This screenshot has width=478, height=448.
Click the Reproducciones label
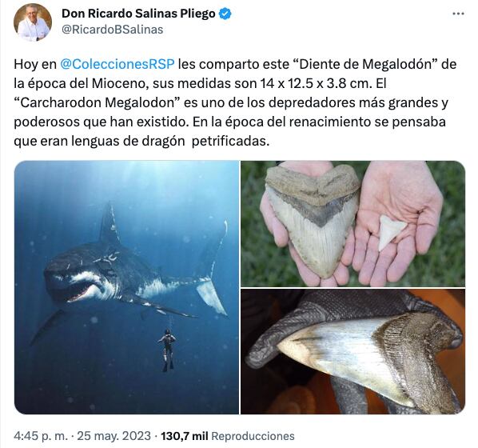pos(253,436)
